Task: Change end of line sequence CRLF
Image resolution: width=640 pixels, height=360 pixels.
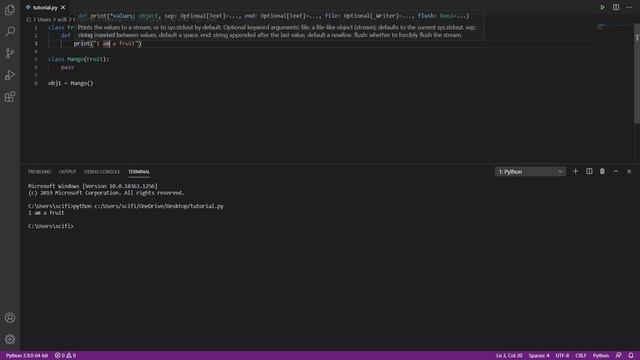Action: pos(580,356)
